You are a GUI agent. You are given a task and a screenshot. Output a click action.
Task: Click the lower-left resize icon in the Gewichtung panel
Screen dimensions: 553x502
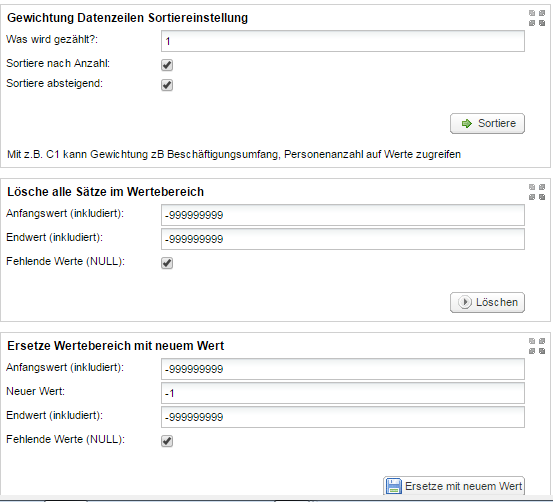click(x=532, y=23)
